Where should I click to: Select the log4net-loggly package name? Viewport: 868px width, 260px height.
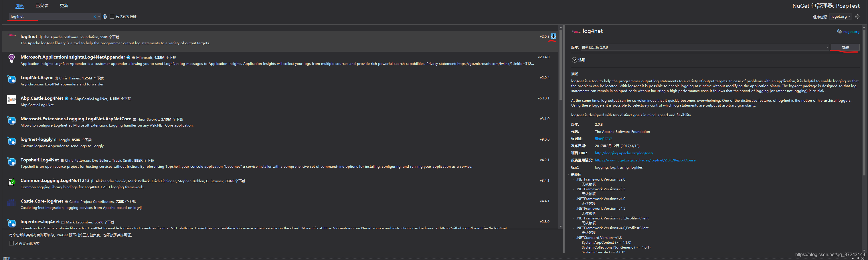[x=36, y=139]
